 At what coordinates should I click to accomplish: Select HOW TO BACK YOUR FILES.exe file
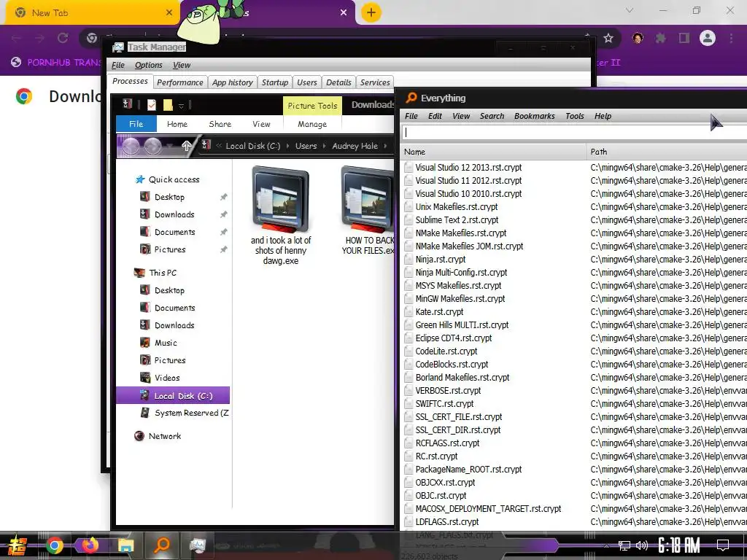366,211
